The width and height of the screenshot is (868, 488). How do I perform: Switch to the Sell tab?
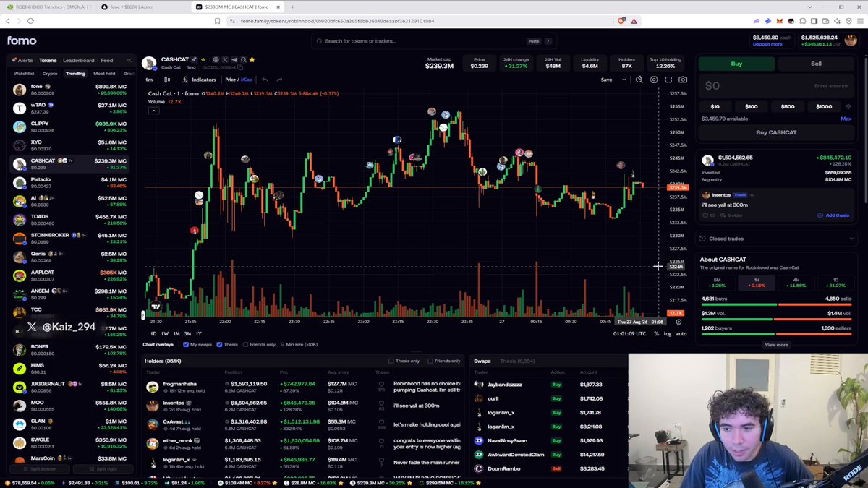coord(816,64)
